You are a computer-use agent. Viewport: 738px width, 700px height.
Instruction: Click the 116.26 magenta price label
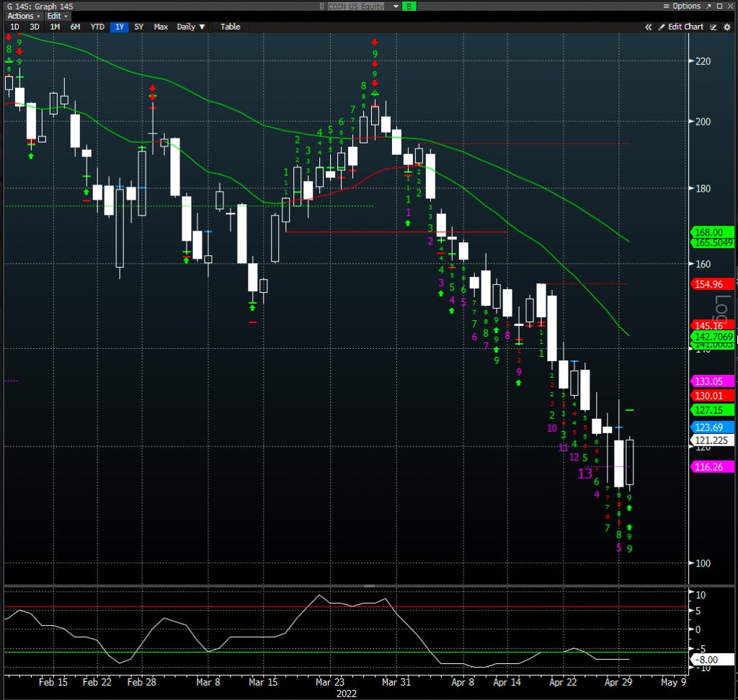click(x=711, y=466)
